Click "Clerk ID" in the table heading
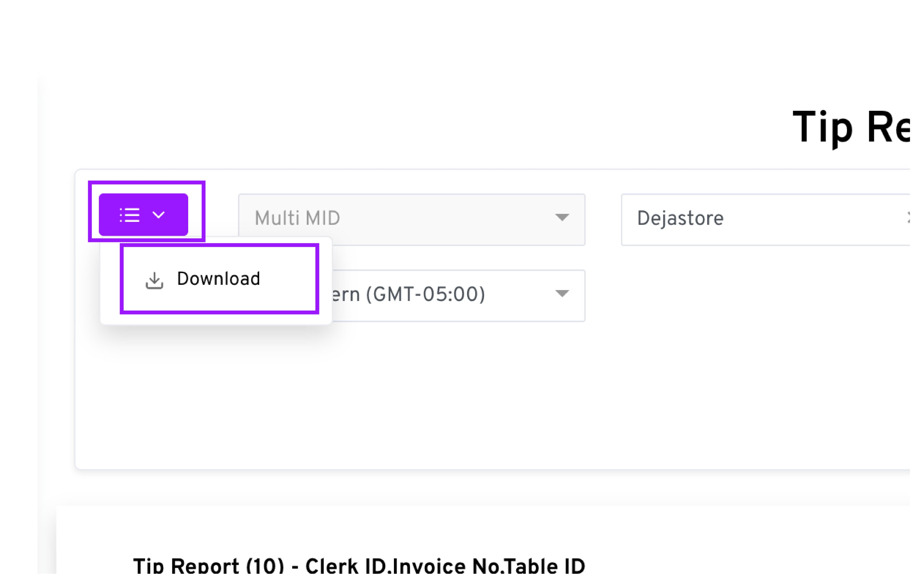 click(x=346, y=565)
